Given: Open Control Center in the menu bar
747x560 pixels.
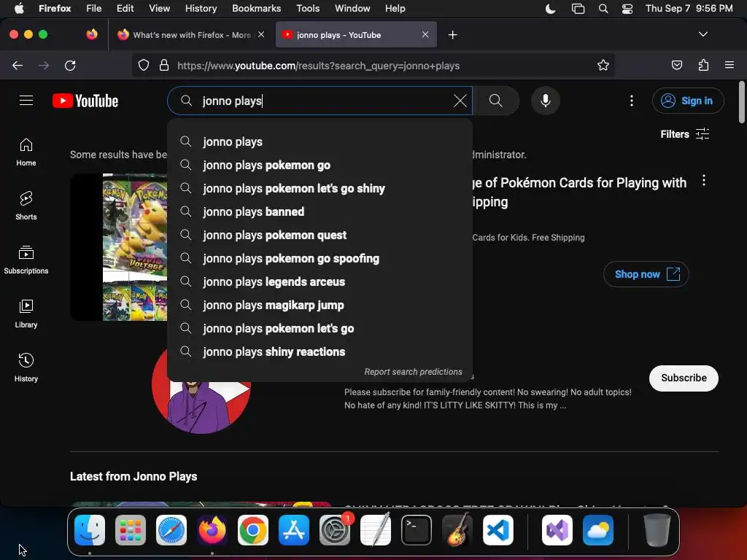Looking at the screenshot, I should pos(627,9).
